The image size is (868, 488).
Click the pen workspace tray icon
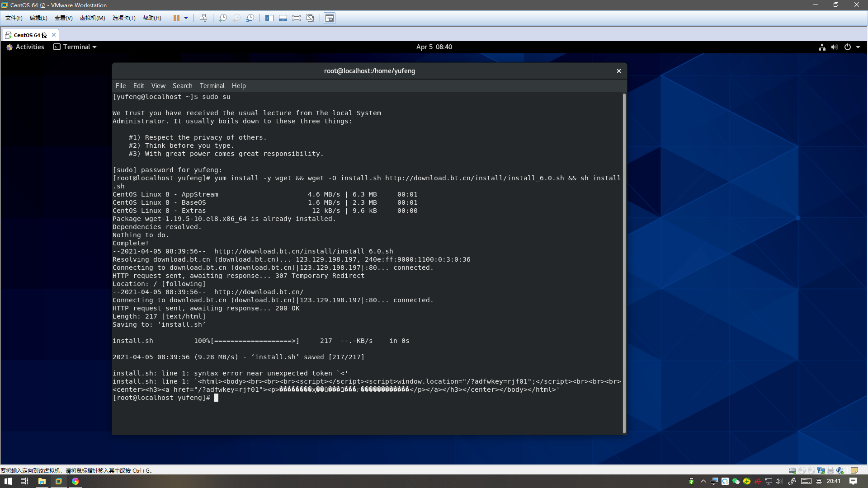pyautogui.click(x=792, y=481)
